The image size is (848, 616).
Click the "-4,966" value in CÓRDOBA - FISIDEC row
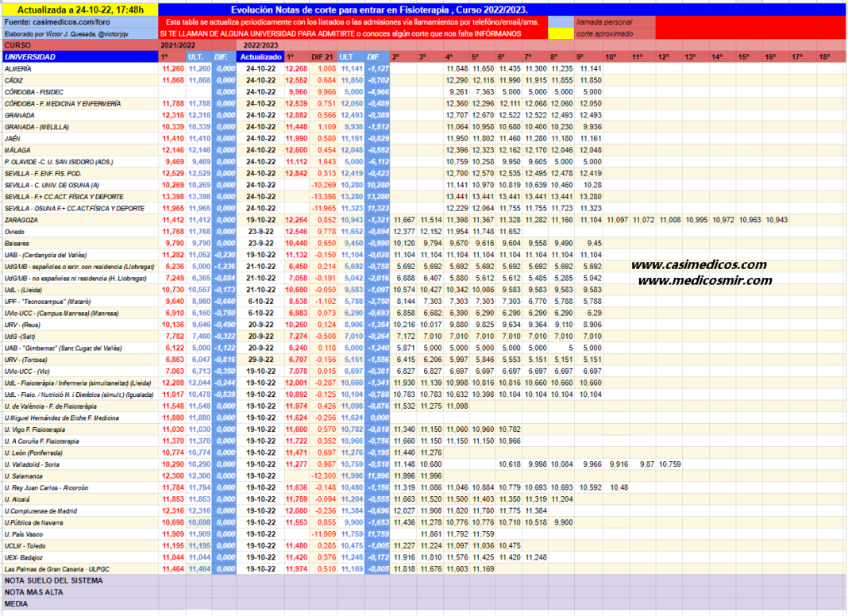(x=378, y=92)
